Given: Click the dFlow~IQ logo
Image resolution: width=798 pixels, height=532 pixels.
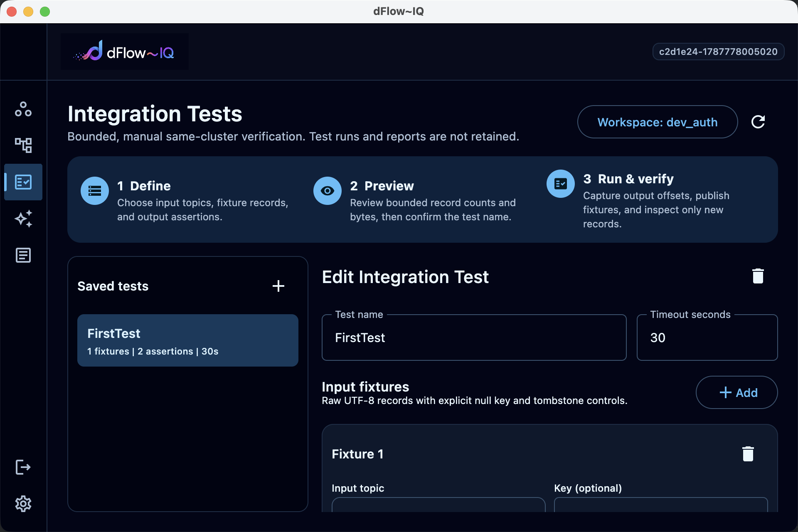Looking at the screenshot, I should pyautogui.click(x=125, y=52).
